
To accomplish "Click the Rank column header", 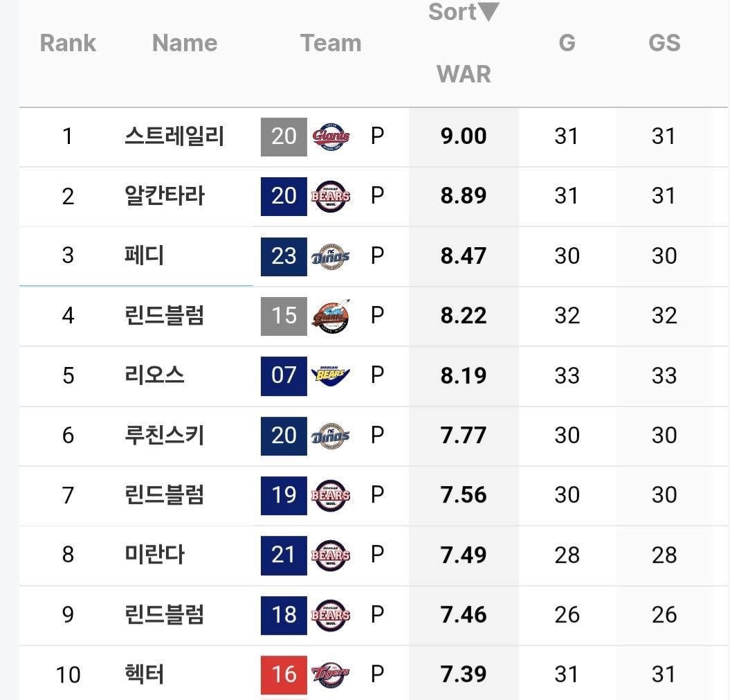I will (68, 43).
